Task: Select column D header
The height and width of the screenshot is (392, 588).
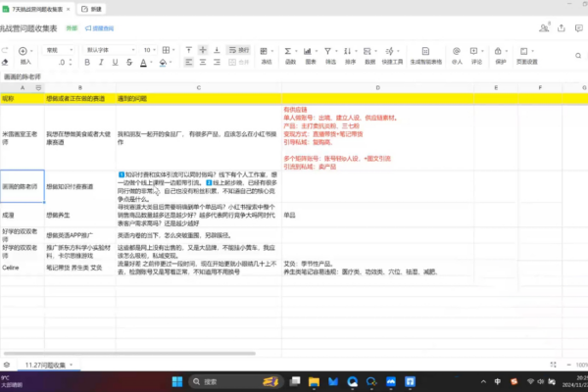Action: pyautogui.click(x=377, y=88)
